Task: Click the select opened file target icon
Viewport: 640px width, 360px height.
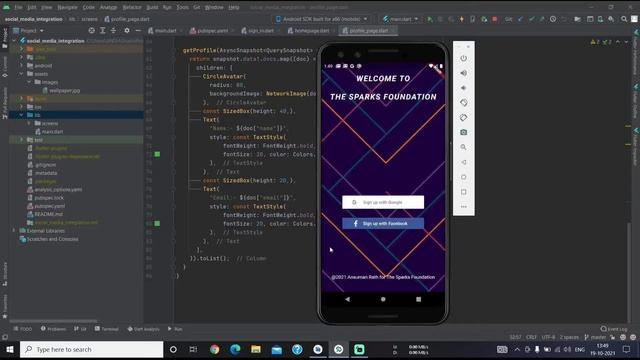Action: pyautogui.click(x=91, y=31)
